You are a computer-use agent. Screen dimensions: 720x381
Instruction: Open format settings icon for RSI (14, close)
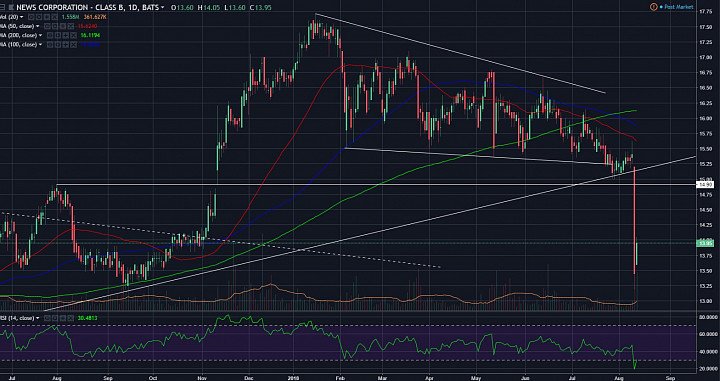[55, 318]
